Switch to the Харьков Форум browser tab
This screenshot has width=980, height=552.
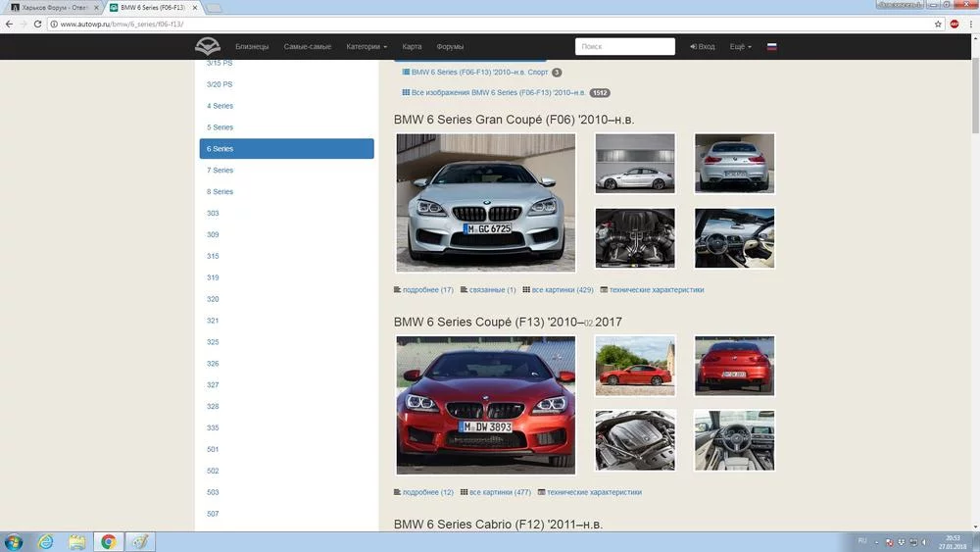click(54, 7)
